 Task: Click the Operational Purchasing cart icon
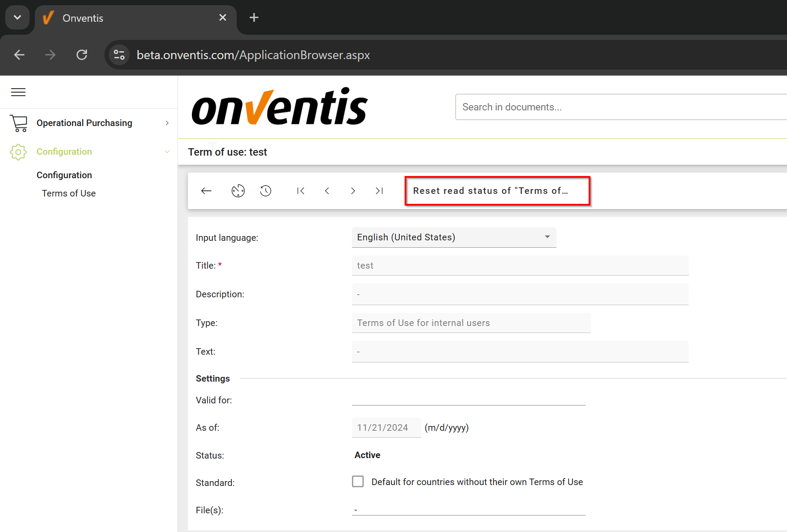click(x=19, y=123)
